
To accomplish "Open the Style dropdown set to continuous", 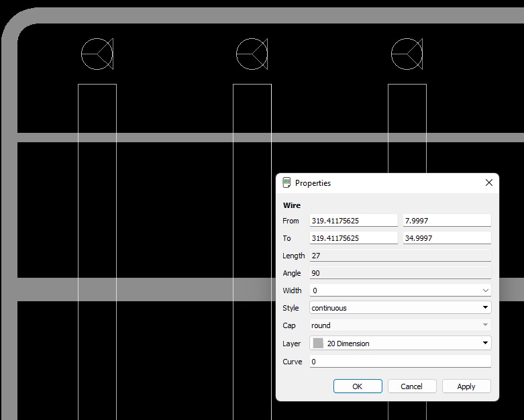I will [x=401, y=308].
